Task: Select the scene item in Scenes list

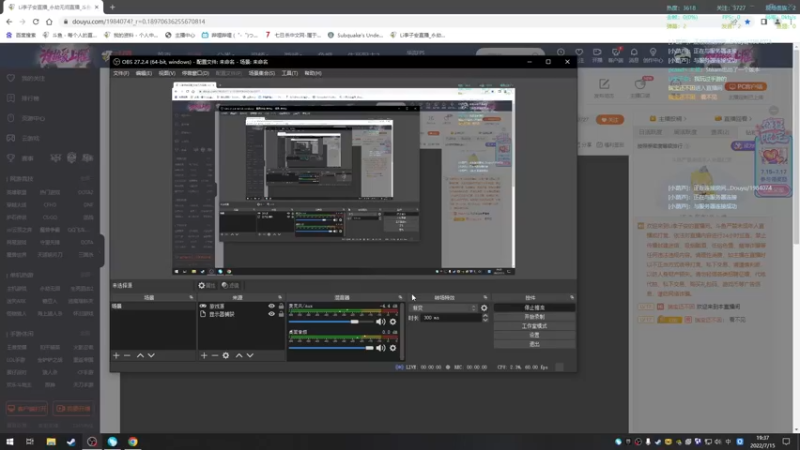Action: point(153,306)
